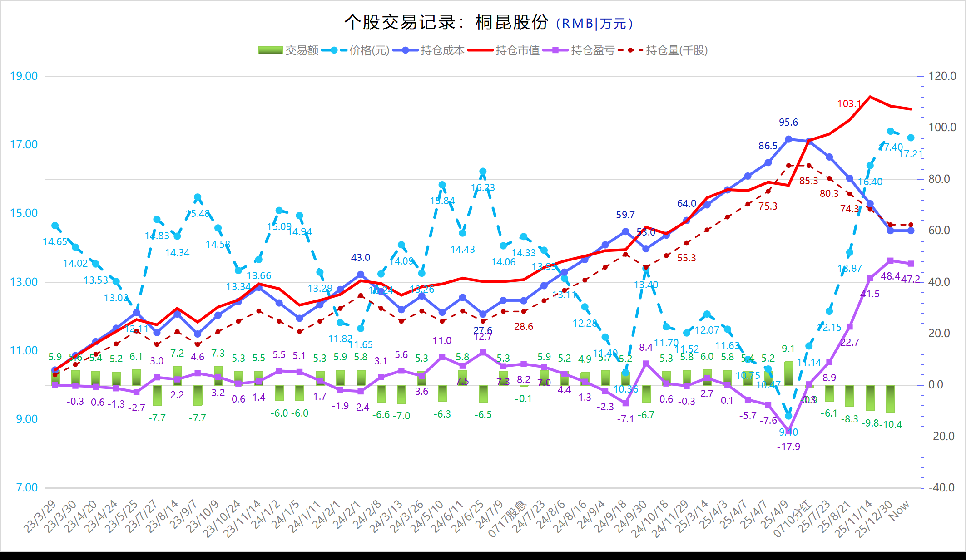Image resolution: width=966 pixels, height=560 pixels.
Task: Select the 103.1 market value data label
Action: click(x=849, y=104)
